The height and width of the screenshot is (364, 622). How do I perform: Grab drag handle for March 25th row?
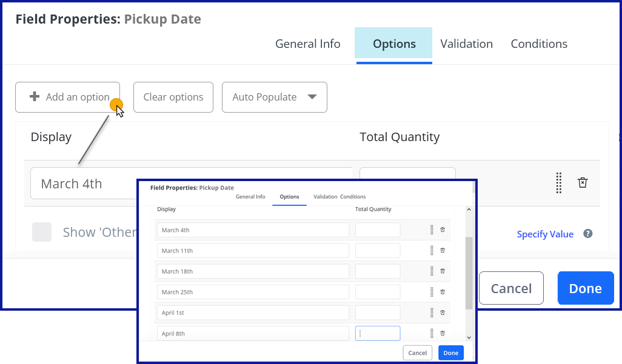click(x=432, y=292)
